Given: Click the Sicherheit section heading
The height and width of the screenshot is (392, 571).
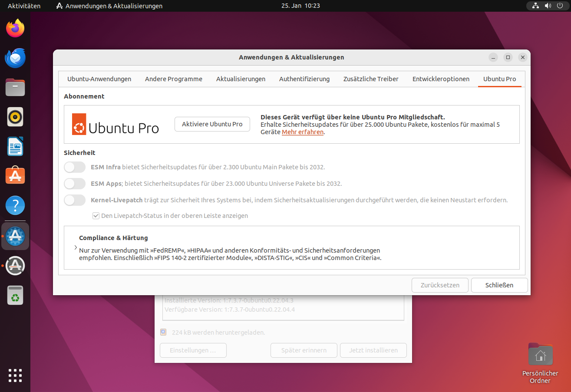Looking at the screenshot, I should pyautogui.click(x=79, y=153).
